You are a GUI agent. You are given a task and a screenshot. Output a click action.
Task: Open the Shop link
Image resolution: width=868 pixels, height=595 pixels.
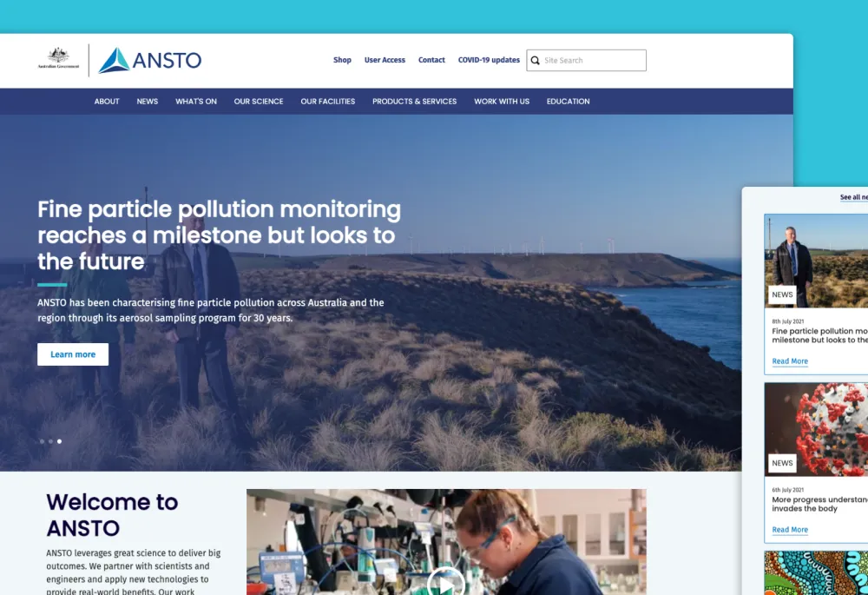[342, 61]
